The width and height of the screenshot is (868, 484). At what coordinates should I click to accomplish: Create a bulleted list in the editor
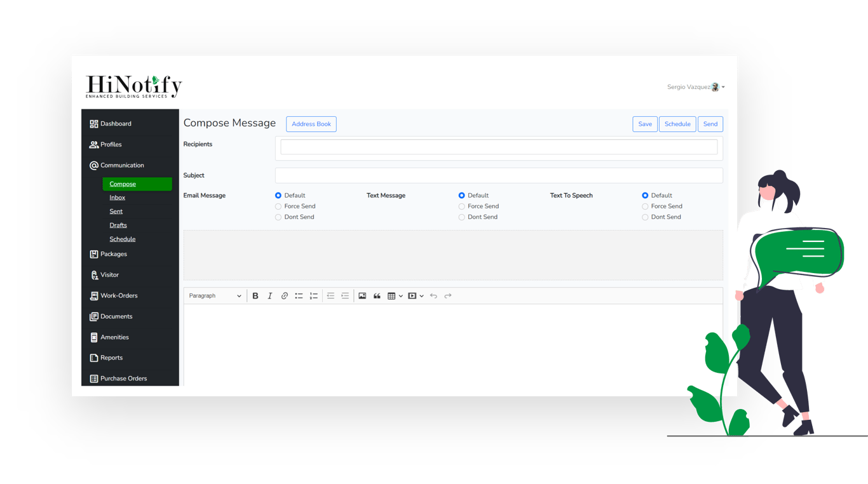point(299,296)
